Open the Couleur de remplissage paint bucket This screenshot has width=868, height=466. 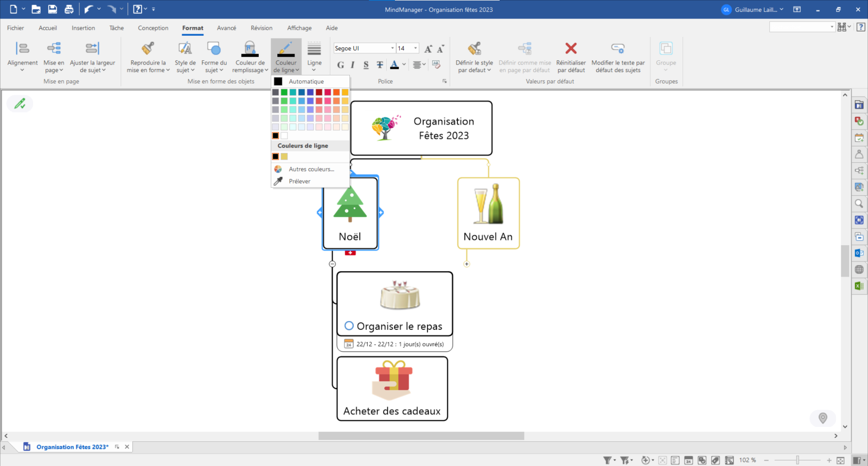point(250,49)
